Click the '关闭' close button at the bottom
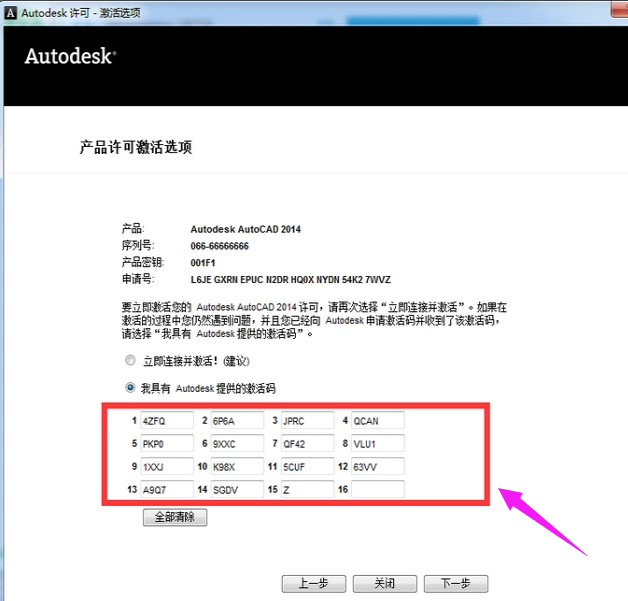 click(384, 583)
